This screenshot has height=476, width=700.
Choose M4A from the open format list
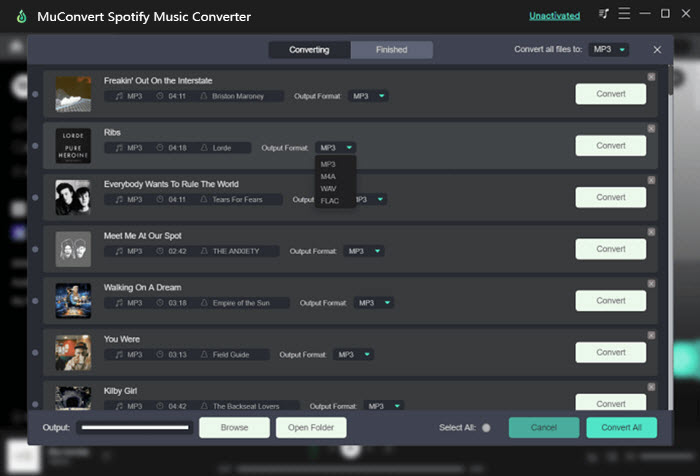click(329, 176)
